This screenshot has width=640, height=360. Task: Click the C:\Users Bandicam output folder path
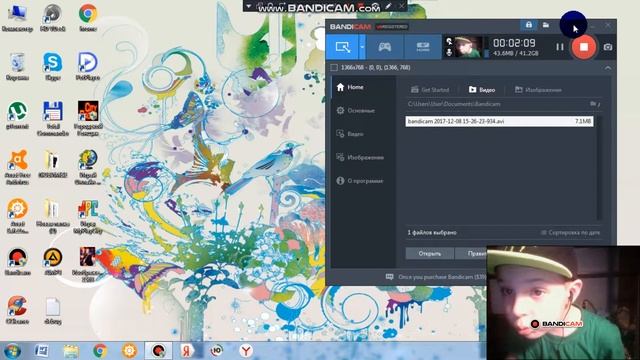pos(454,104)
